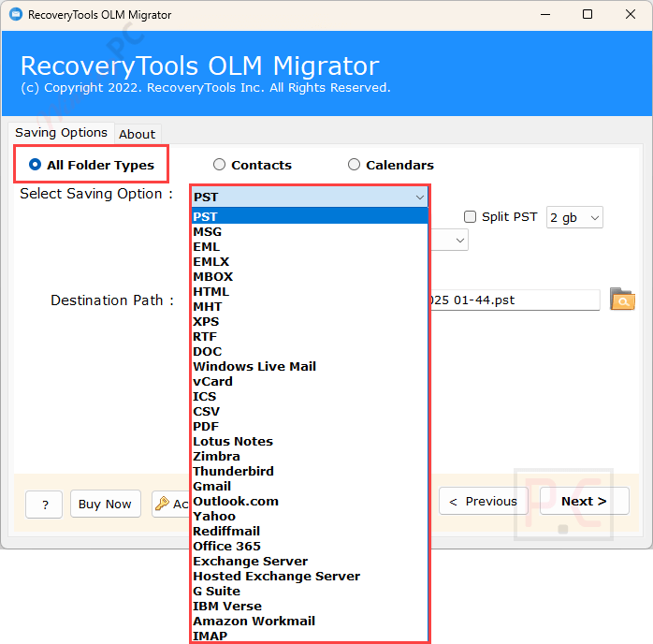Image resolution: width=653 pixels, height=644 pixels.
Task: Choose Lotus Notes option
Action: (x=310, y=442)
